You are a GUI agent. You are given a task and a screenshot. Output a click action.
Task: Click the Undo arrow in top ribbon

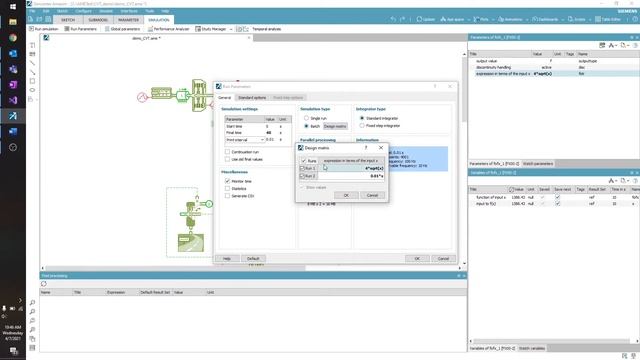[393, 19]
